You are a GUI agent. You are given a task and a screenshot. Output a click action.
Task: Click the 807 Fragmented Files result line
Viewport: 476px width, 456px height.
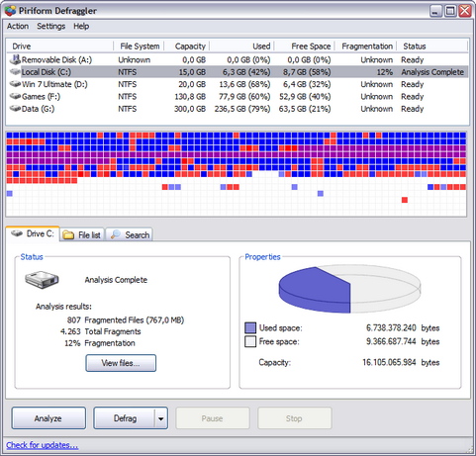(126, 319)
